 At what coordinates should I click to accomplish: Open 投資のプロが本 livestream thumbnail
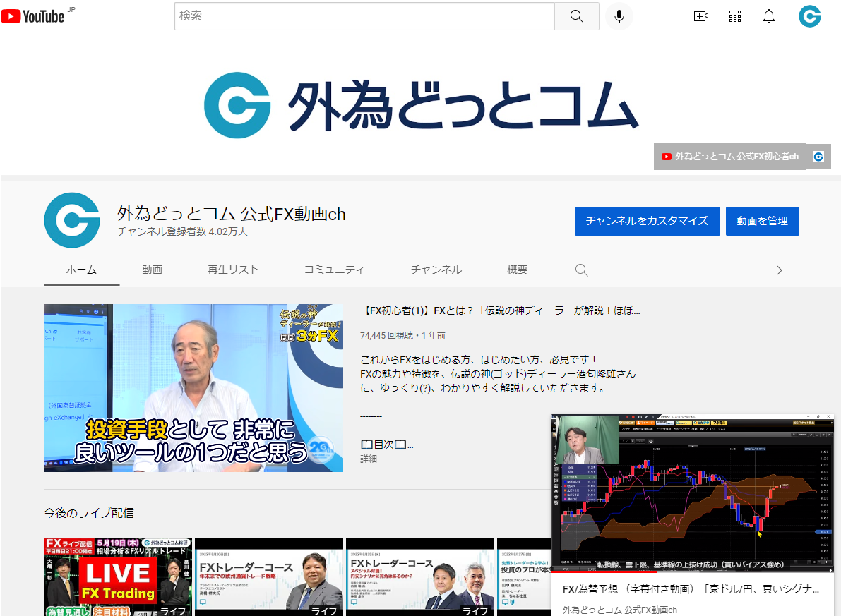pos(524,577)
